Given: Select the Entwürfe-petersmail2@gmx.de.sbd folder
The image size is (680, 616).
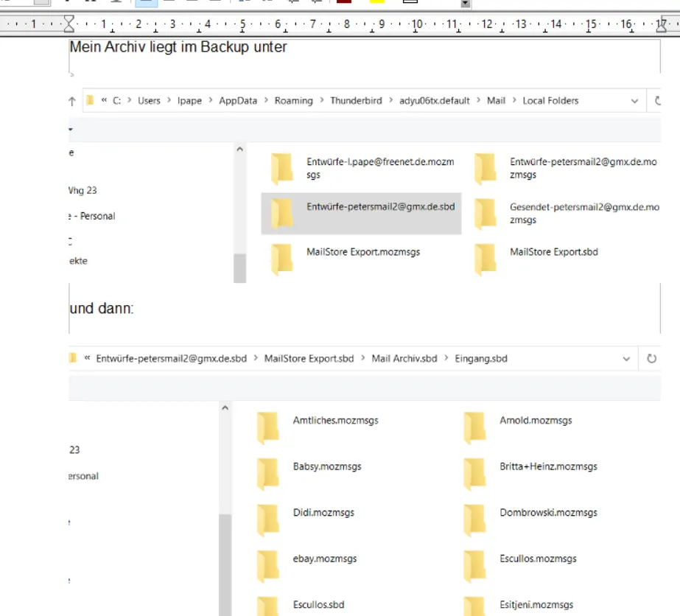Looking at the screenshot, I should click(x=361, y=214).
